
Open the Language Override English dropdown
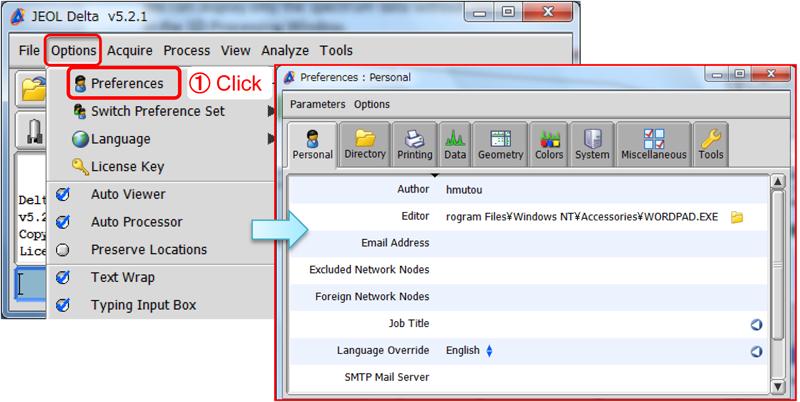coord(469,351)
